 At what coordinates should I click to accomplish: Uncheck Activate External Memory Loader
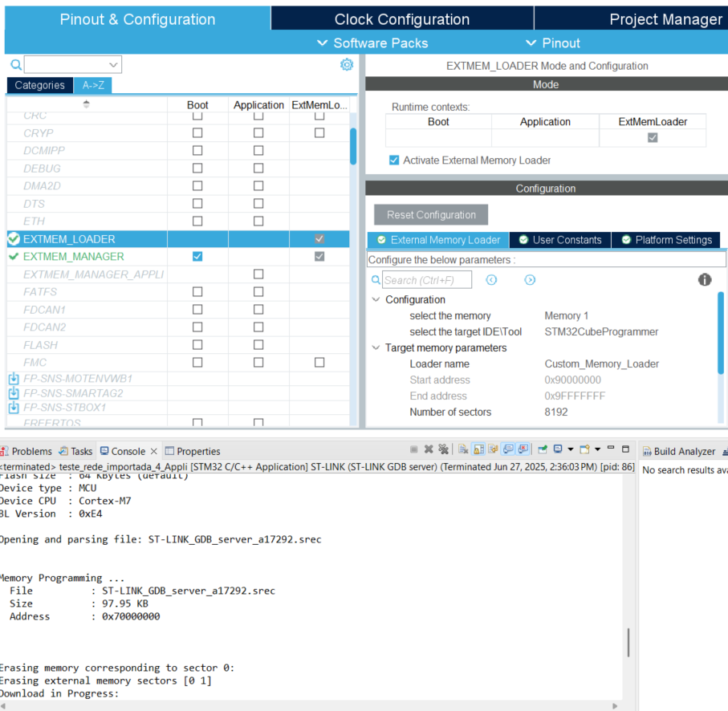coord(392,160)
